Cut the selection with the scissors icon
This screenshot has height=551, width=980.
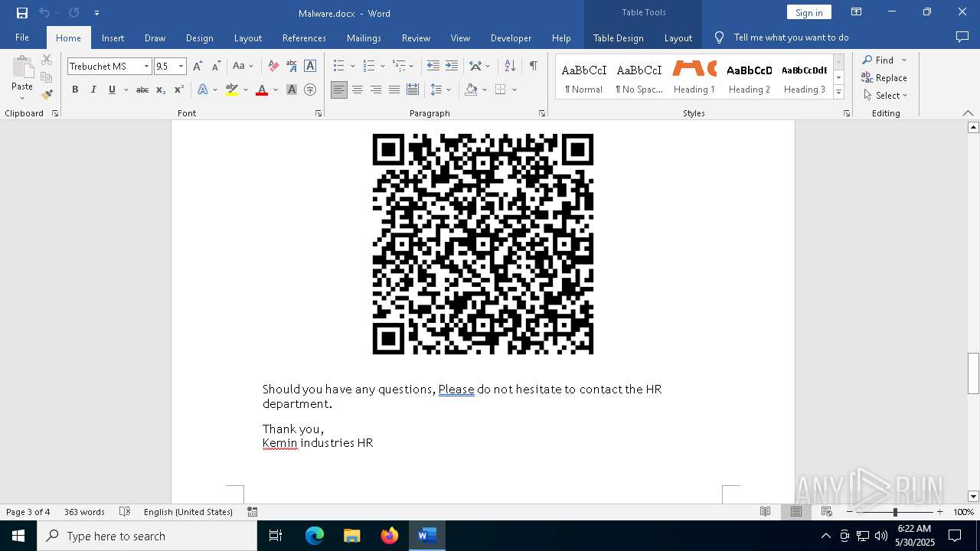point(47,60)
